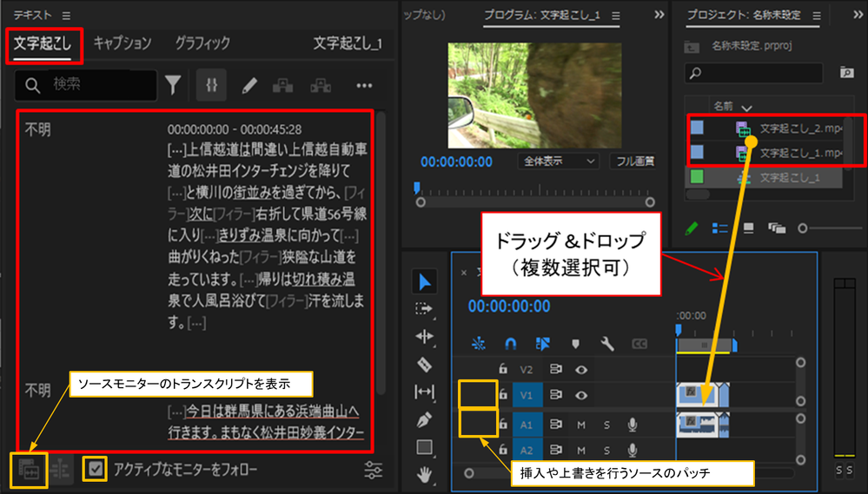Enable voice-over record mic on track A1
Screen dimensions: 868x494
(x=633, y=425)
